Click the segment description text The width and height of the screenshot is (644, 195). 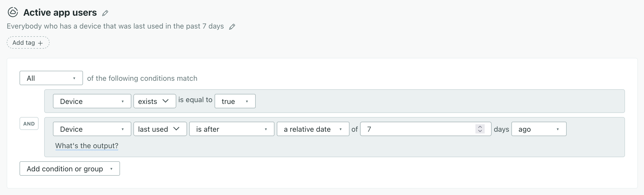[115, 26]
